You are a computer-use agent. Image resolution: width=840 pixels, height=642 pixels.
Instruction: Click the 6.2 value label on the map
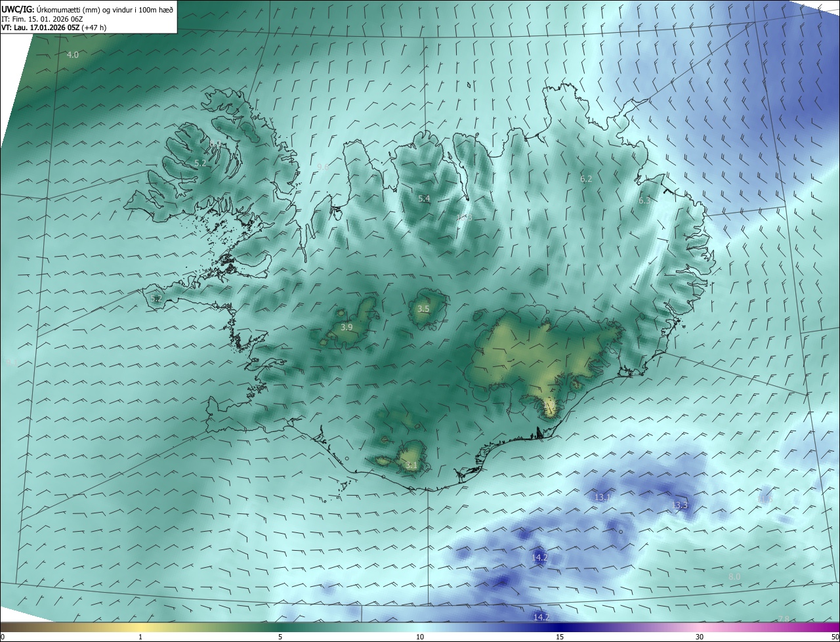click(x=586, y=179)
